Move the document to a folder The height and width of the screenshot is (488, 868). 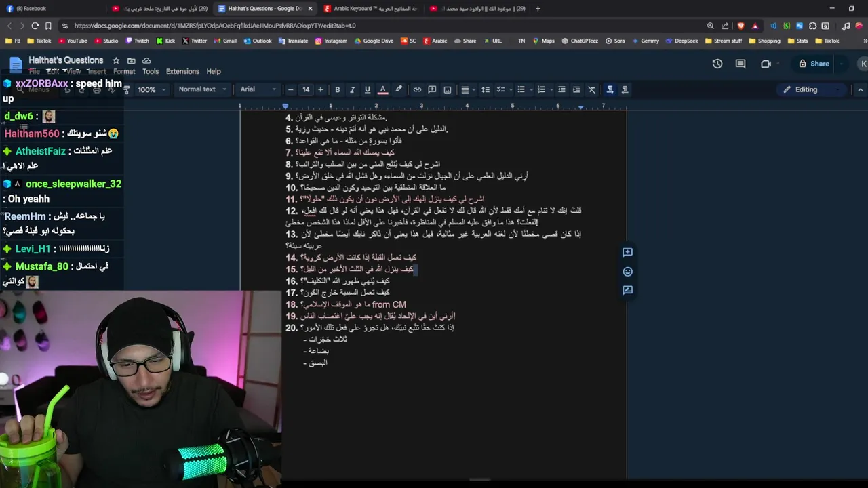(131, 60)
